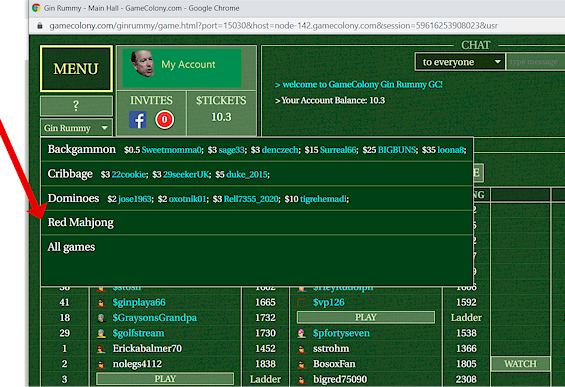Click avatar icon beside bigred75090
The width and height of the screenshot is (565, 387).
tap(302, 379)
